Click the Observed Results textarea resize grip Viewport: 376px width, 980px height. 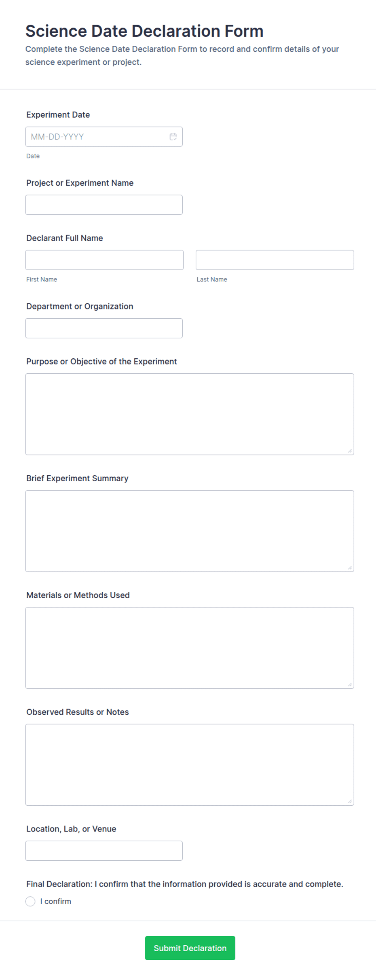350,801
